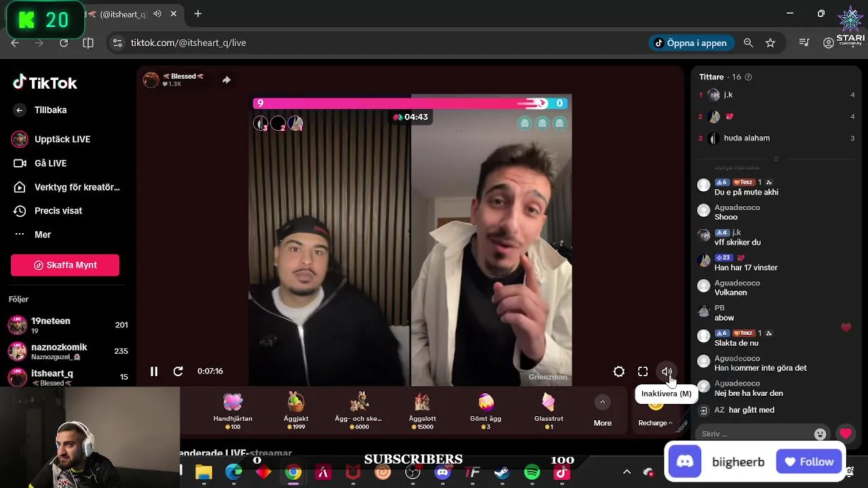Share the Blessed live stream
Viewport: 868px width, 488px height.
tap(226, 80)
